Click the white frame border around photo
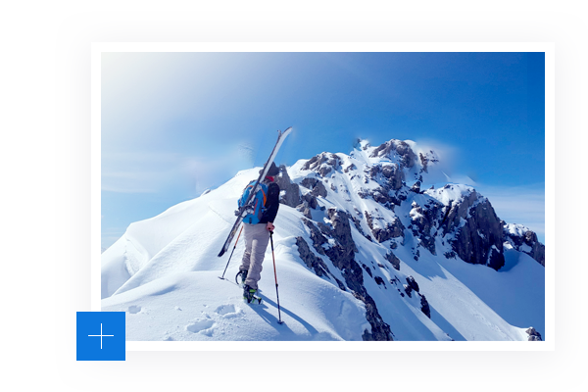 click(322, 47)
